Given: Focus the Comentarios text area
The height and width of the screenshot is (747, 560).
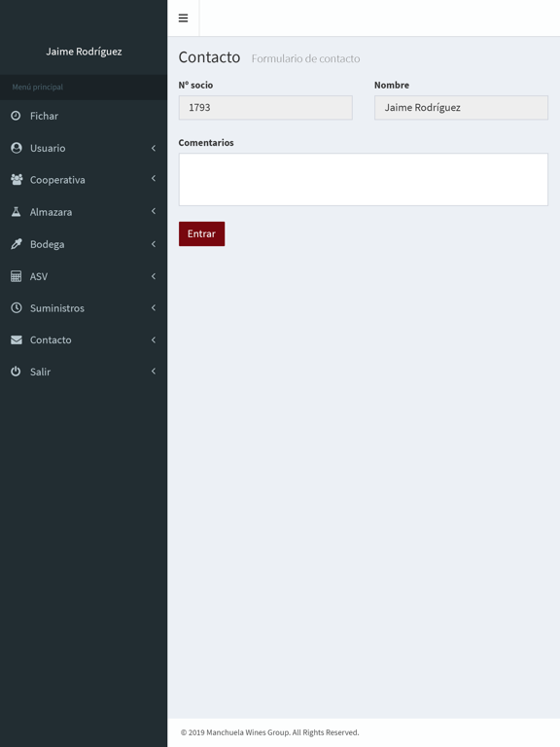Looking at the screenshot, I should tap(364, 180).
